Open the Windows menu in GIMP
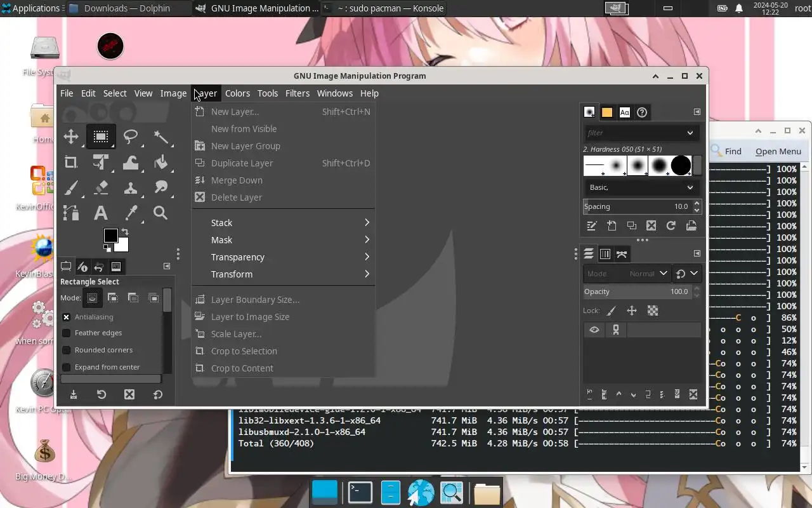The width and height of the screenshot is (812, 508). click(x=335, y=93)
